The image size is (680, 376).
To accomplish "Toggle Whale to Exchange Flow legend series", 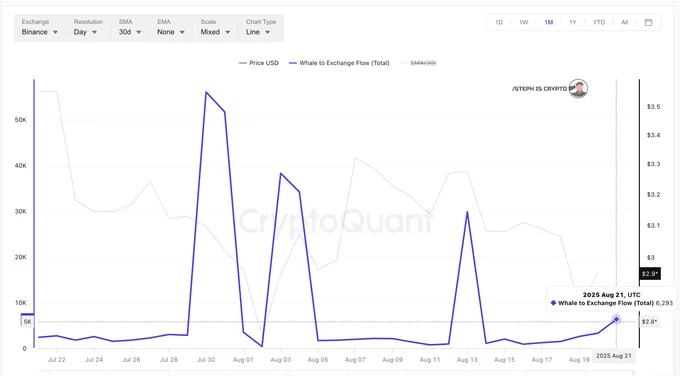I will 339,63.
